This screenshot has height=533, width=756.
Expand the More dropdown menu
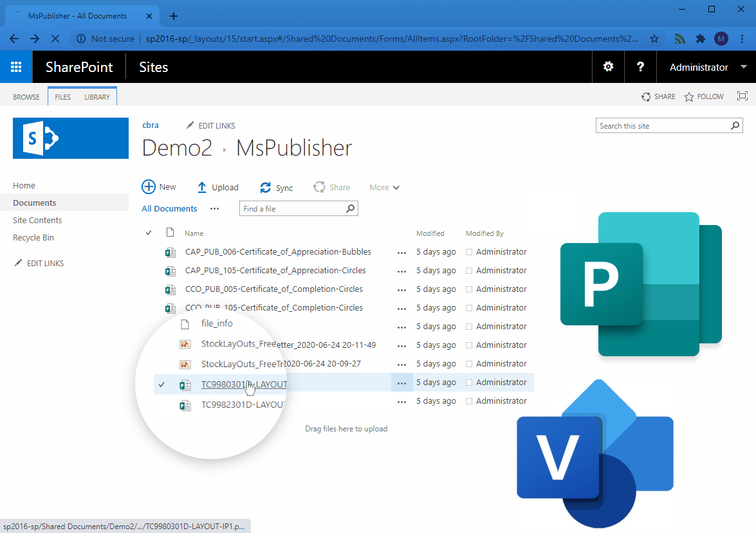[384, 187]
